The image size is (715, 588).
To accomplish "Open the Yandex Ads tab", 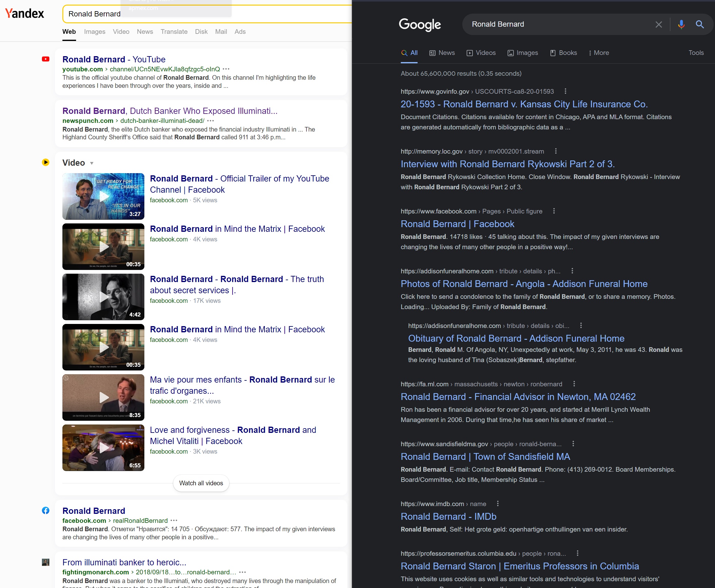I will pos(240,32).
